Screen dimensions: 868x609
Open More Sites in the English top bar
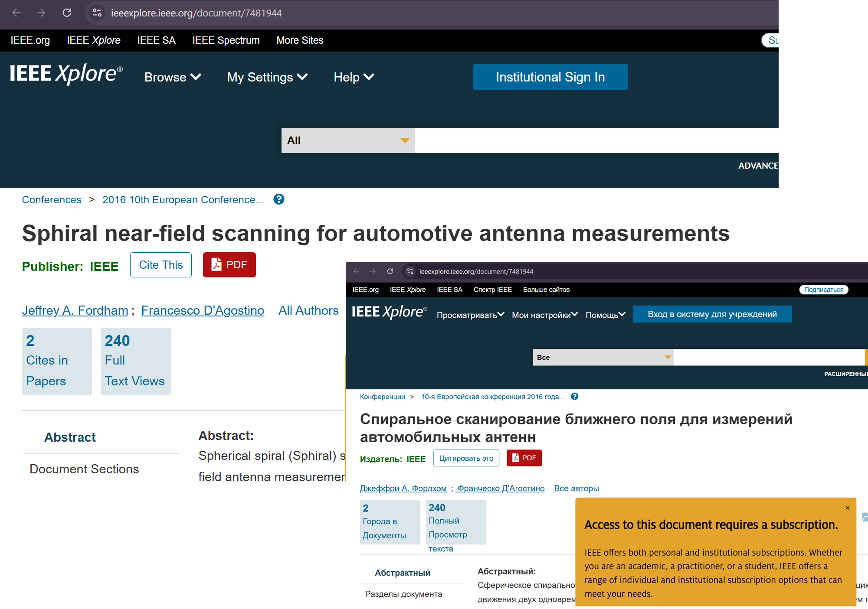pos(300,40)
